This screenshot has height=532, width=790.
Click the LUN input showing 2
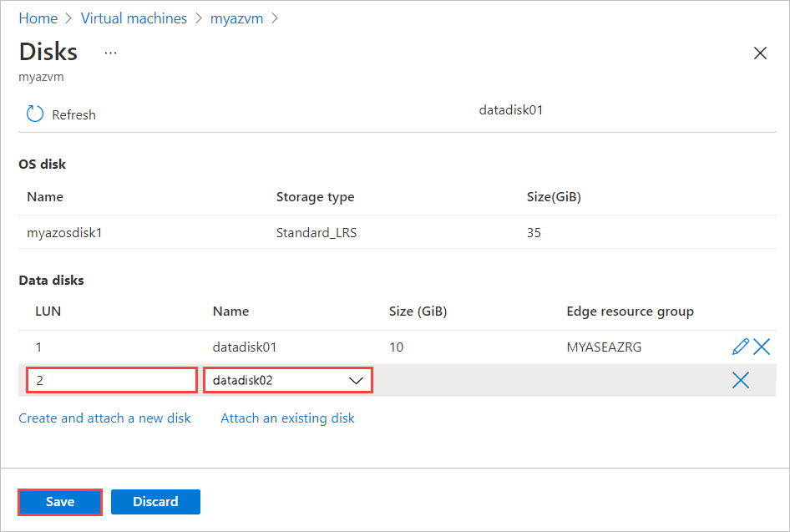(x=111, y=380)
